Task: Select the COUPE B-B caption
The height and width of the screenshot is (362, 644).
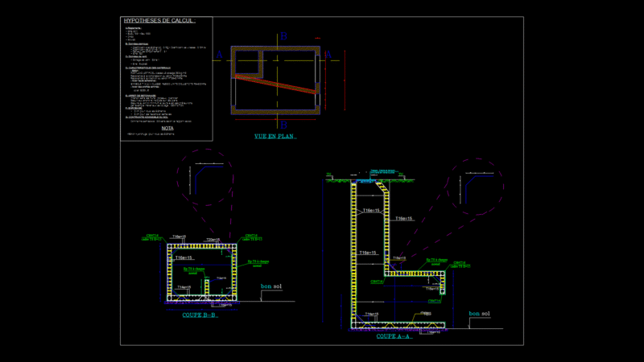Action: click(200, 315)
